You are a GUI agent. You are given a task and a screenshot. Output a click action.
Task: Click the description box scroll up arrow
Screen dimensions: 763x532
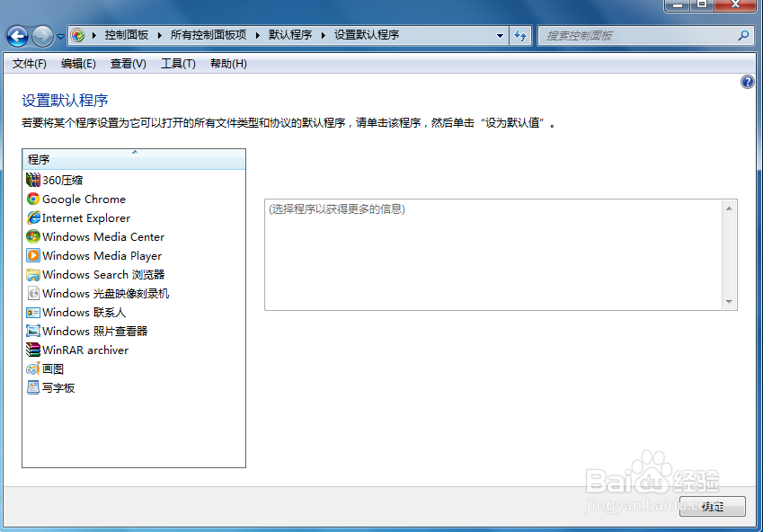point(729,208)
